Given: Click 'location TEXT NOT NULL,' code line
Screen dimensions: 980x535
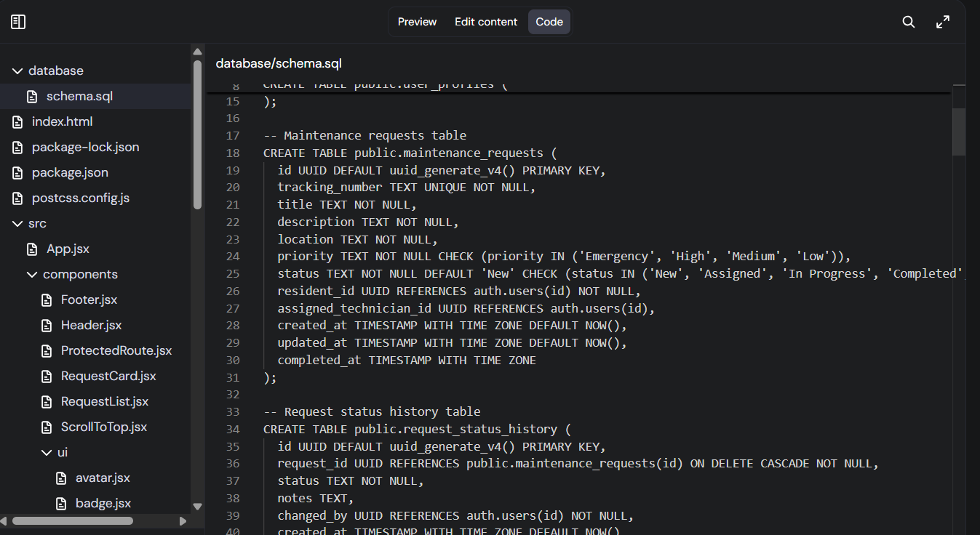Looking at the screenshot, I should pyautogui.click(x=357, y=238).
